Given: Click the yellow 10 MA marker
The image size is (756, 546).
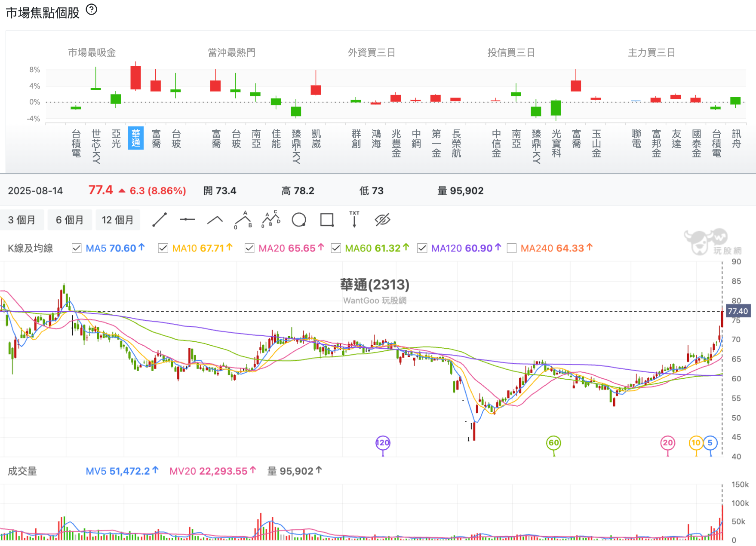Looking at the screenshot, I should pyautogui.click(x=696, y=443).
